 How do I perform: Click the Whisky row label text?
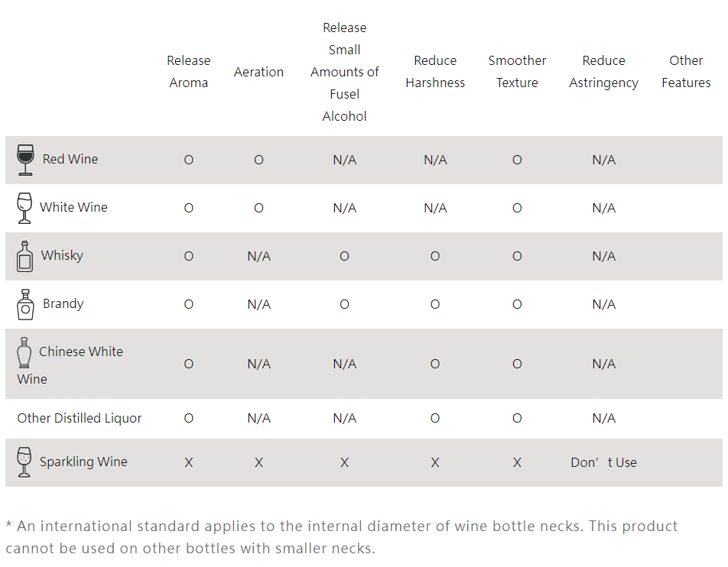[62, 255]
